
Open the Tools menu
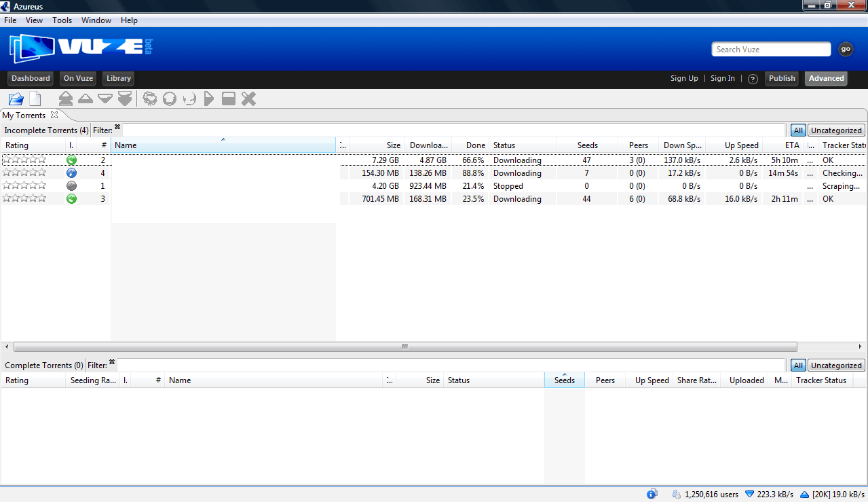pyautogui.click(x=62, y=20)
